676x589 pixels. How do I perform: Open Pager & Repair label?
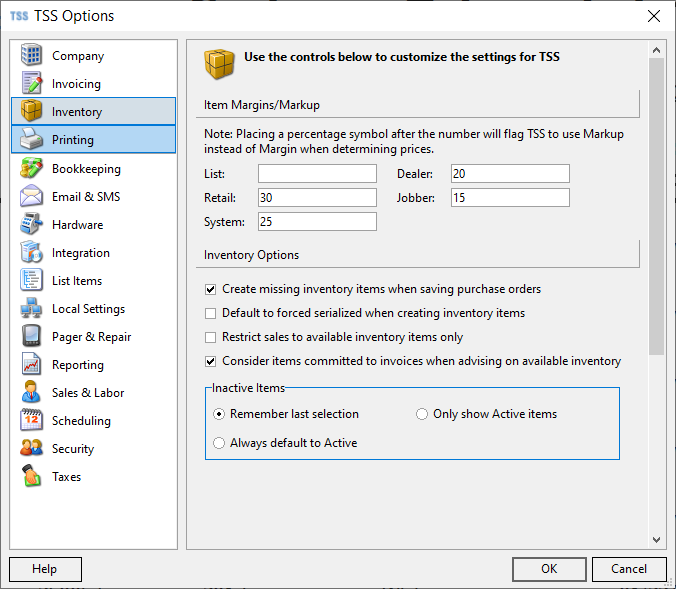[x=91, y=337]
